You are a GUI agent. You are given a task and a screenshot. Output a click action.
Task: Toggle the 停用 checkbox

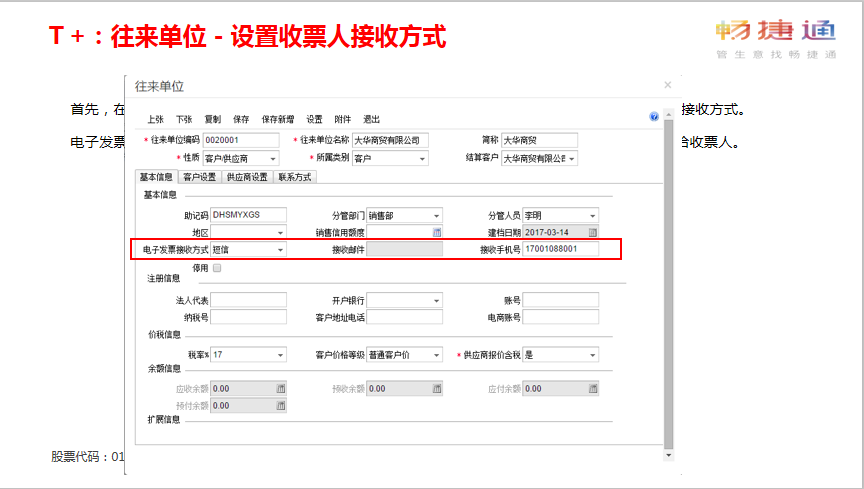217,268
